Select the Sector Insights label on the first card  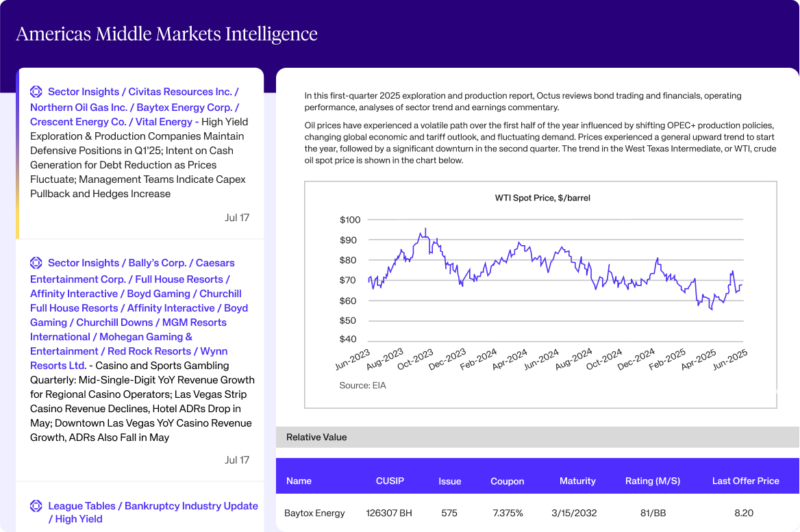(83, 91)
